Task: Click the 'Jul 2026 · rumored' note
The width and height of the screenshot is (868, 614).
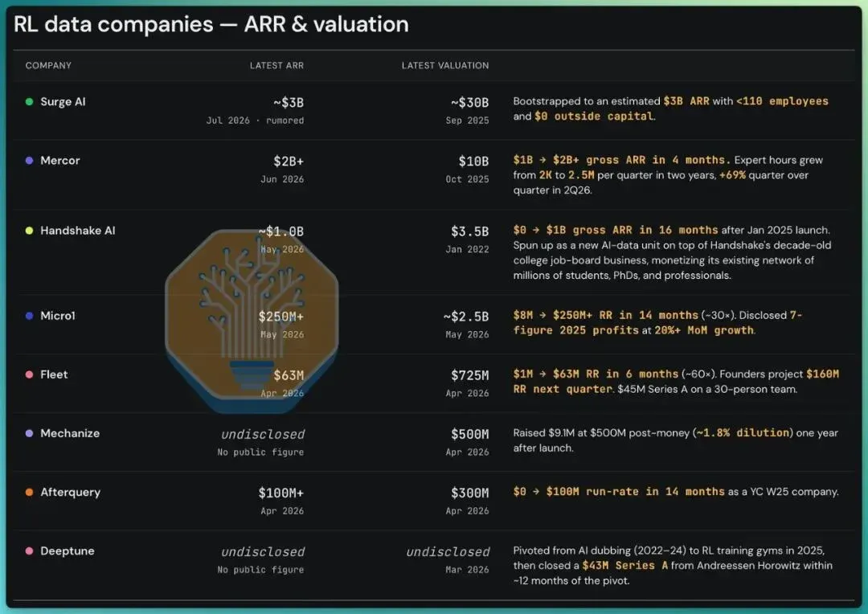Action: [256, 120]
